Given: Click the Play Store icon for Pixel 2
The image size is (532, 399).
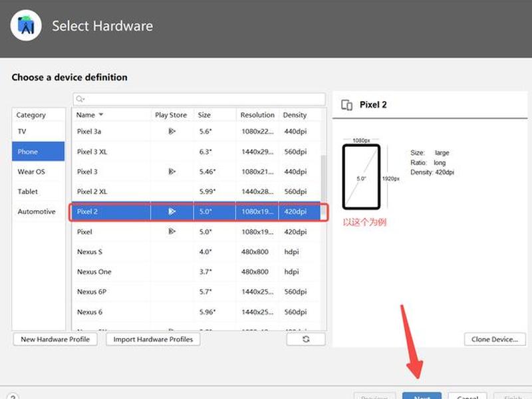Looking at the screenshot, I should tap(172, 211).
